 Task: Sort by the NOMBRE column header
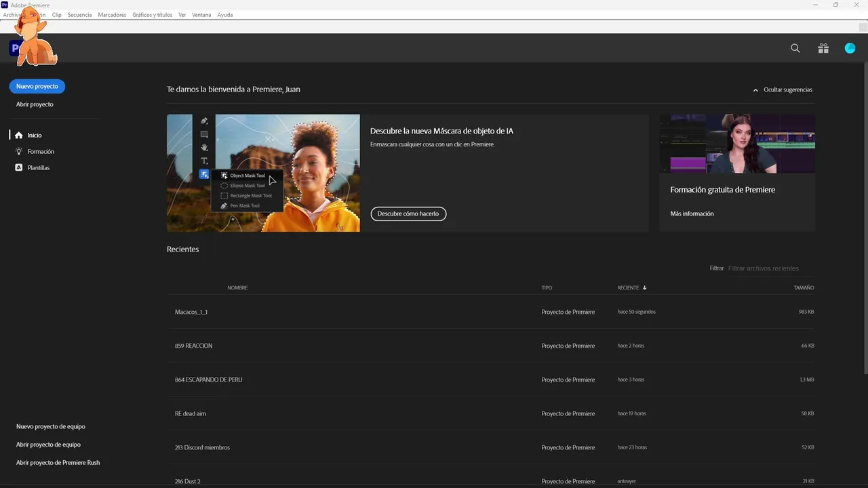237,288
